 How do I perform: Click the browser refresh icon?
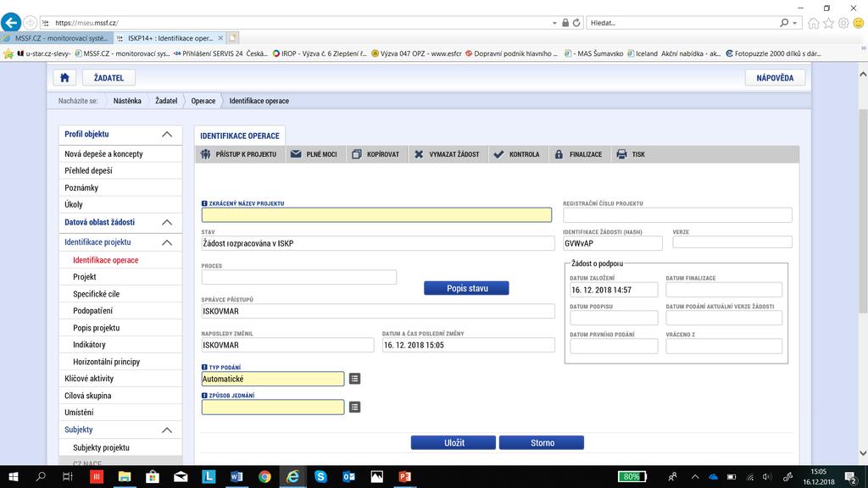(576, 23)
